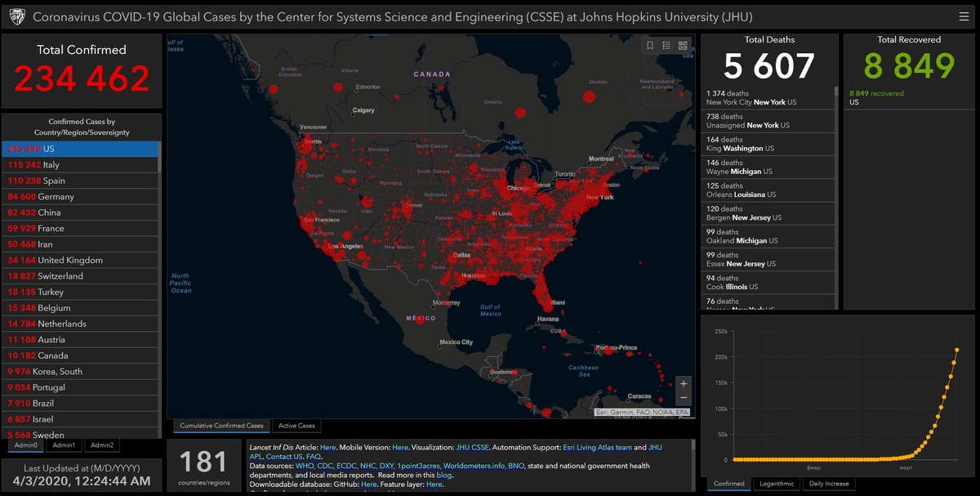Select China in the country list
Screen dimensions: 980x496
(80, 212)
